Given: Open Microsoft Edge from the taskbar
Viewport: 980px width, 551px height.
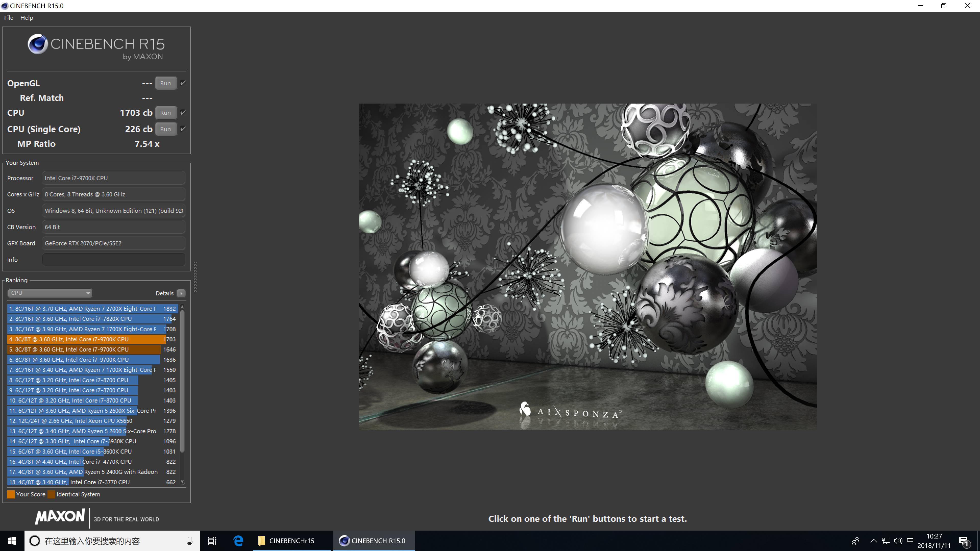Looking at the screenshot, I should coord(239,540).
